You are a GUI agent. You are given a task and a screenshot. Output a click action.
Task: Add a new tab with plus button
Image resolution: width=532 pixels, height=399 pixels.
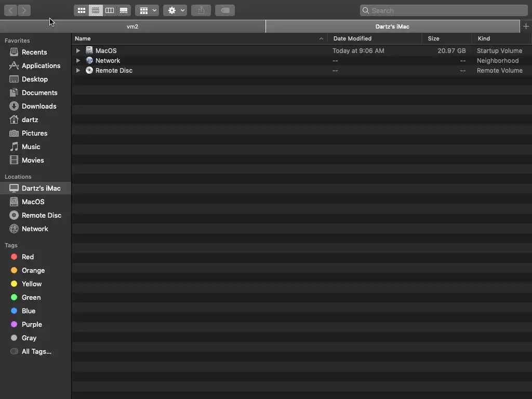[526, 26]
